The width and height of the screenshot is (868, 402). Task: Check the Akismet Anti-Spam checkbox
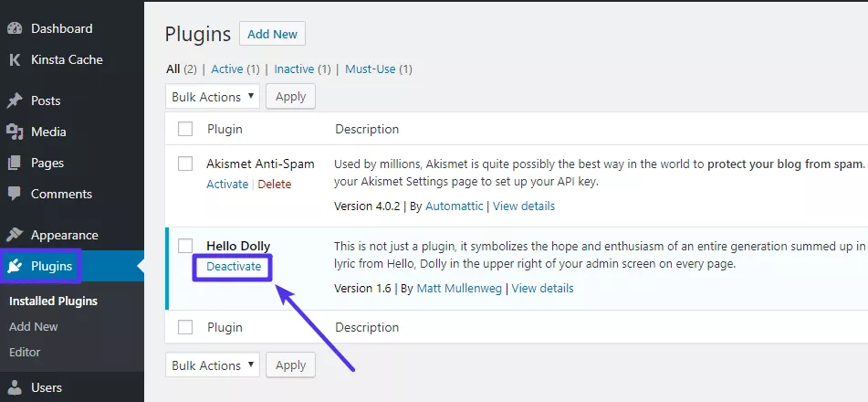(x=185, y=164)
